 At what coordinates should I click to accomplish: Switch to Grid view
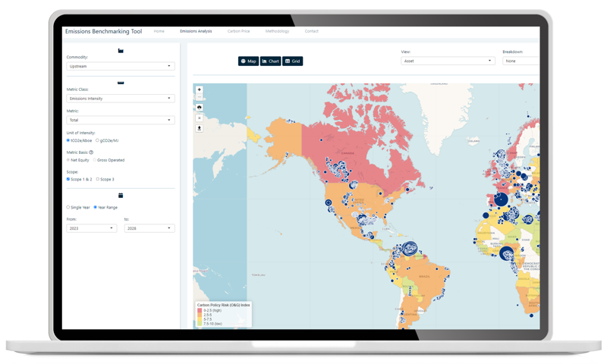292,61
